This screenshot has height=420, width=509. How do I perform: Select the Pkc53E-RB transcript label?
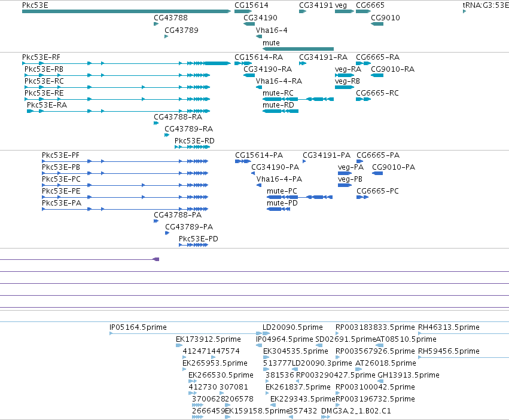point(44,69)
